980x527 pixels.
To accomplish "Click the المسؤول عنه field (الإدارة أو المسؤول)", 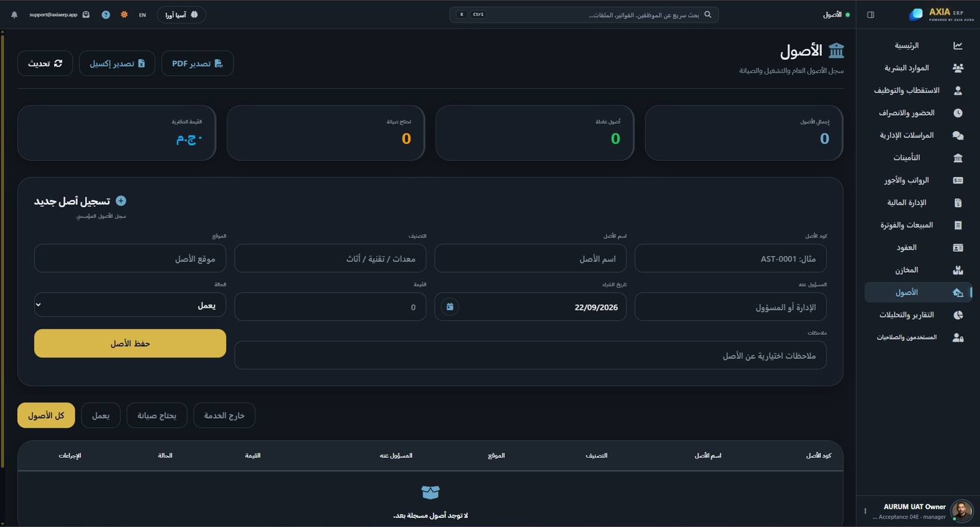I will click(x=731, y=307).
